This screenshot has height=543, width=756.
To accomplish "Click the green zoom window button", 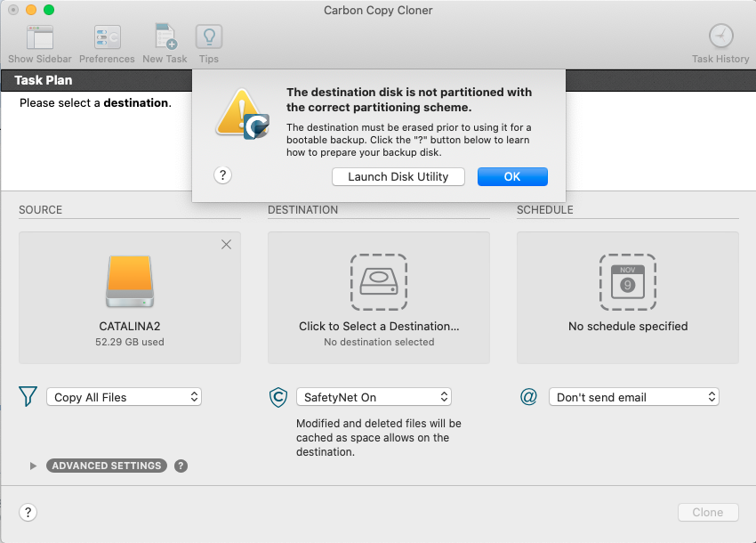I will coord(49,10).
